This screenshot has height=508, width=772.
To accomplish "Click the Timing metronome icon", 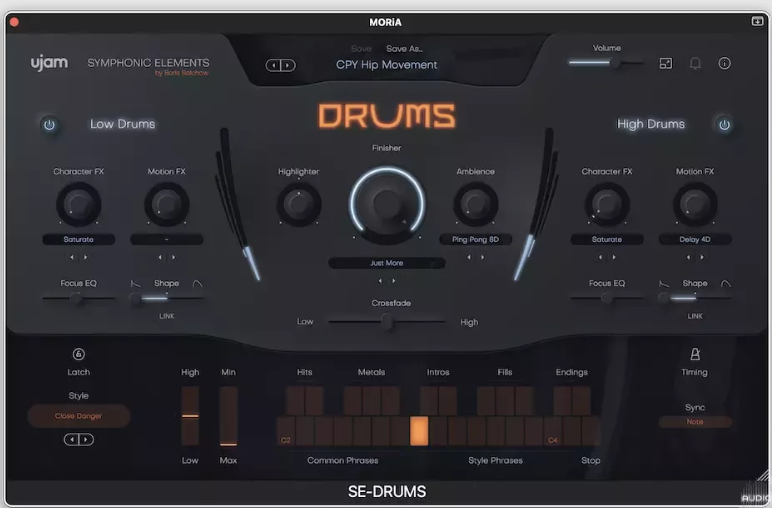I will tap(695, 354).
